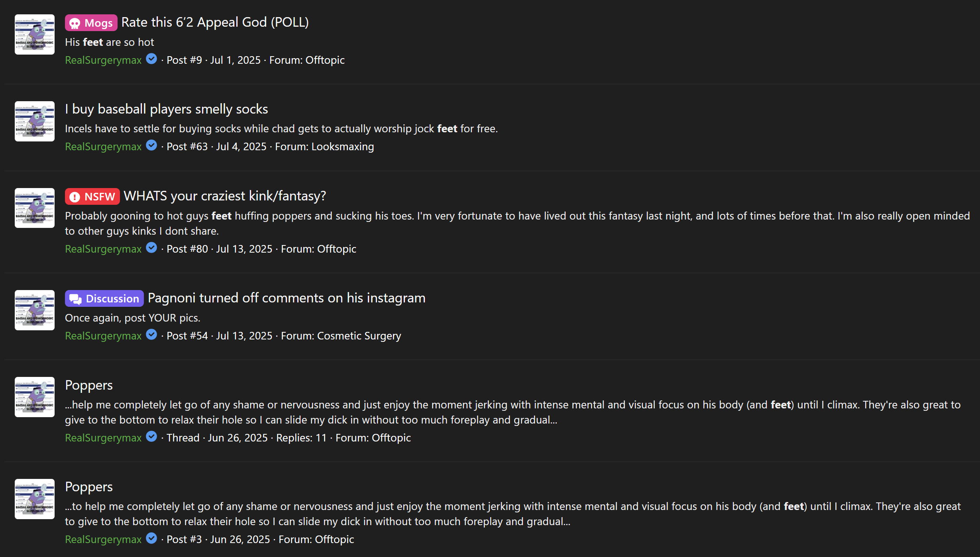Click avatar thumbnail beside the NSFW kink thread

coord(35,208)
